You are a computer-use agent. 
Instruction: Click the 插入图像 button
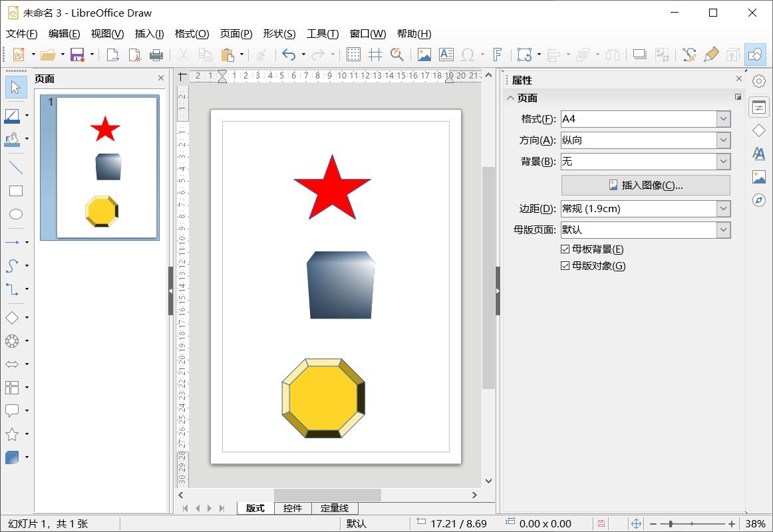(x=645, y=186)
